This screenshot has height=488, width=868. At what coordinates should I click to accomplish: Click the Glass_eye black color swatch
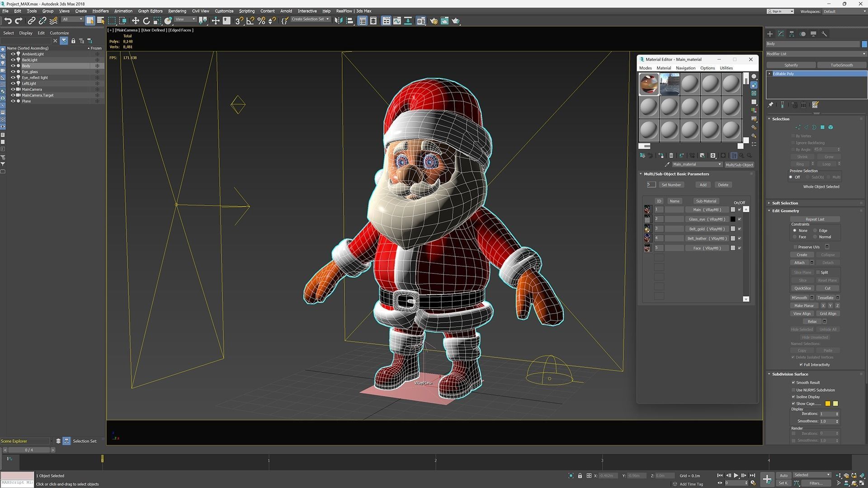pyautogui.click(x=733, y=219)
